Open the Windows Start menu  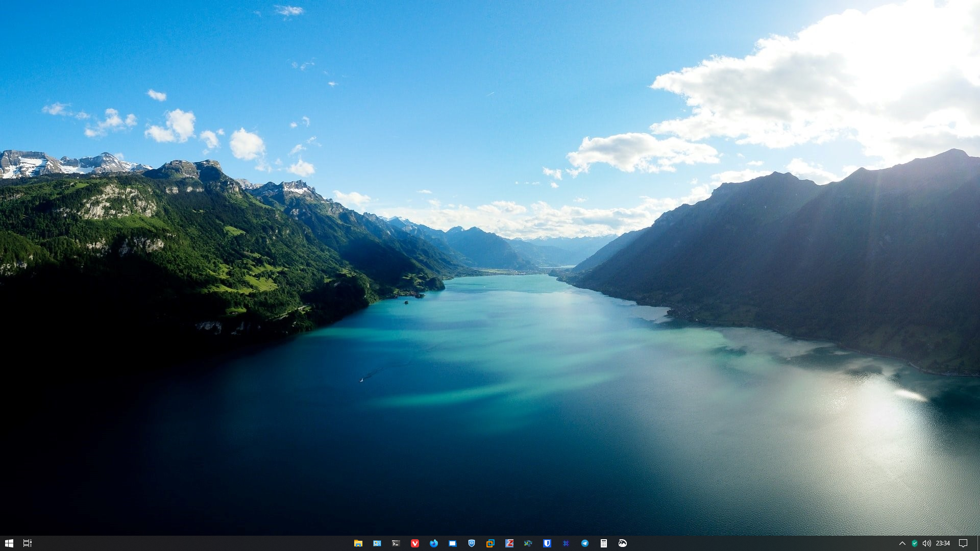point(9,543)
